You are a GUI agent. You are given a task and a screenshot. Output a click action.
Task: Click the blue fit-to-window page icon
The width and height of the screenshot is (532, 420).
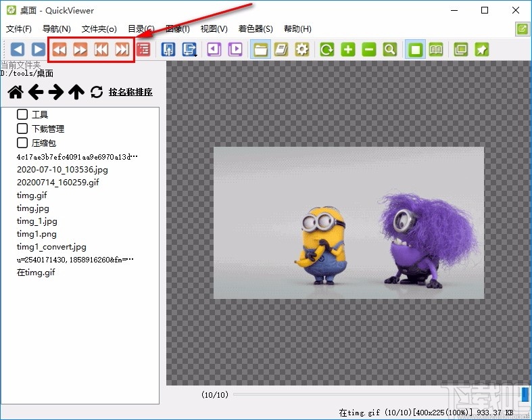coord(168,49)
